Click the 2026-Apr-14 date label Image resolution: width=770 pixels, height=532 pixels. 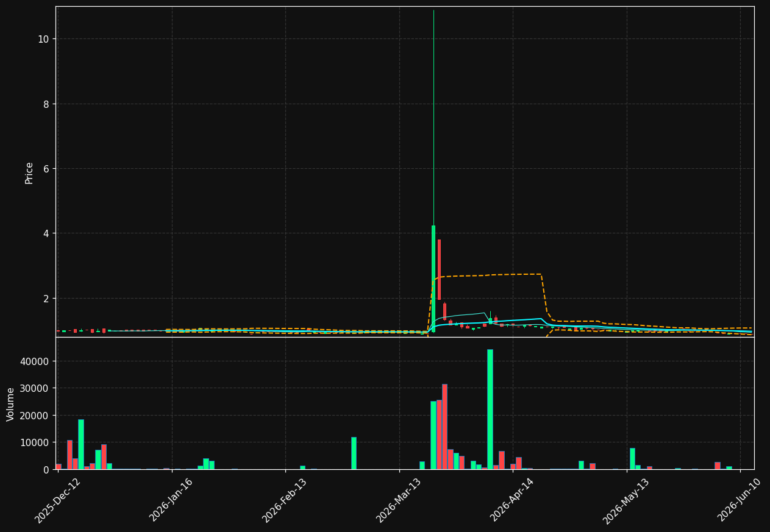tap(512, 500)
